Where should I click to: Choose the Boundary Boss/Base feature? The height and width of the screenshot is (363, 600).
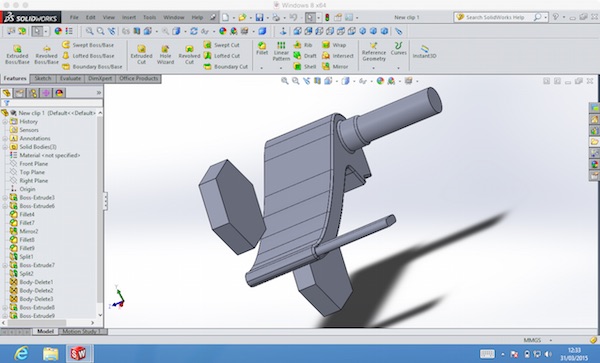pos(92,67)
